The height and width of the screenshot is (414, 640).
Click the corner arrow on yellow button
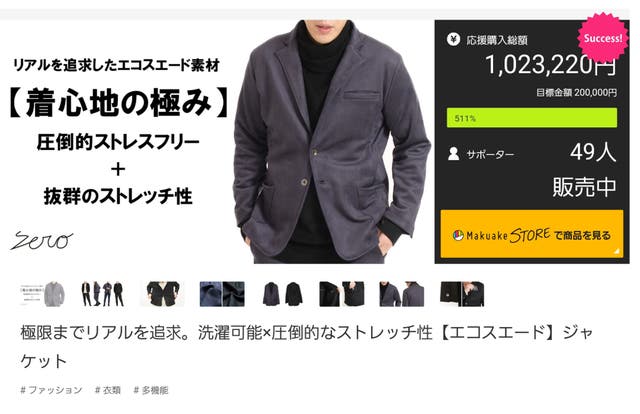[x=617, y=251]
